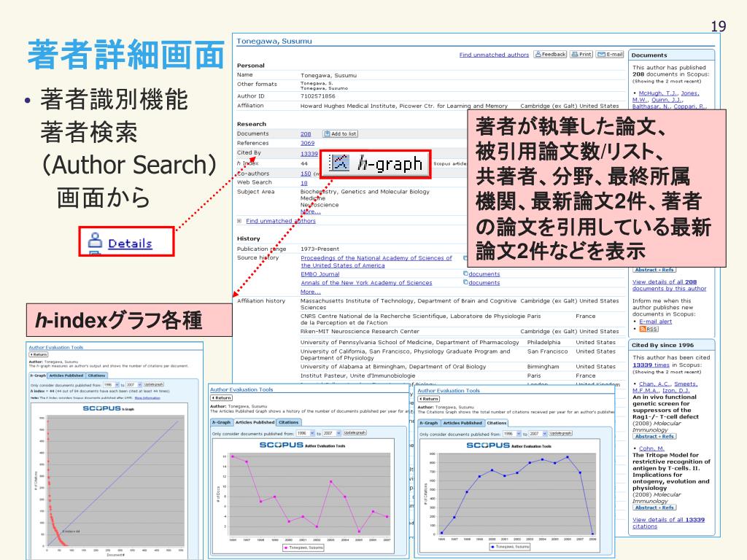Click the E-mail button with envelope icon
Image resolution: width=747 pixels, height=560 pixels.
tap(610, 54)
